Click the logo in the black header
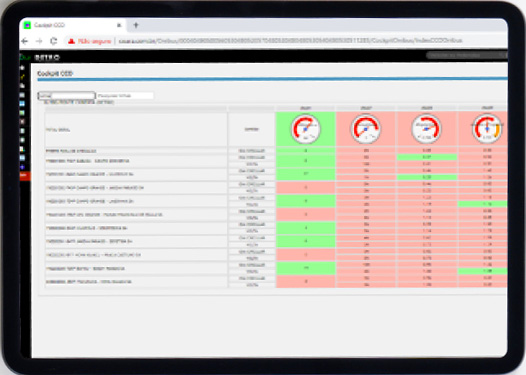Viewport: 526px width, 375px height. coord(40,57)
